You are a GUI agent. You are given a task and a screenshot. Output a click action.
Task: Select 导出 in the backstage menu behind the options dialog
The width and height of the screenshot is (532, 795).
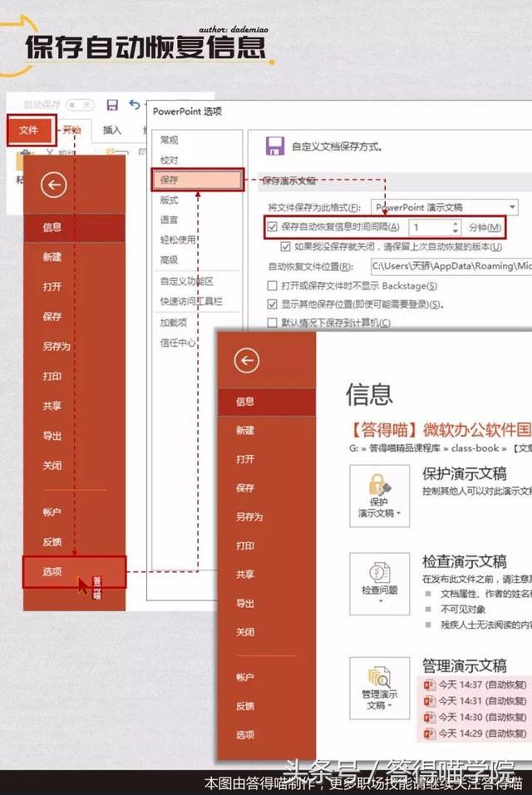coord(52,436)
